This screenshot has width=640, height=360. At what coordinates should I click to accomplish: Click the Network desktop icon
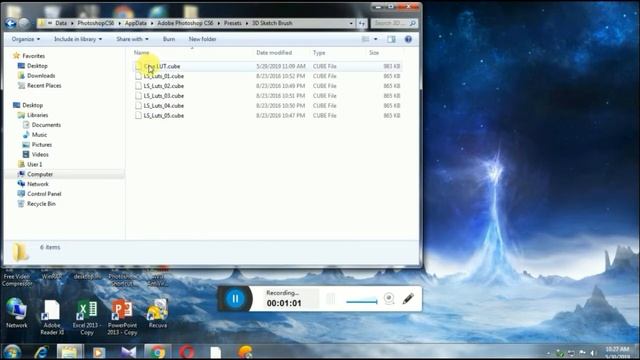17,313
